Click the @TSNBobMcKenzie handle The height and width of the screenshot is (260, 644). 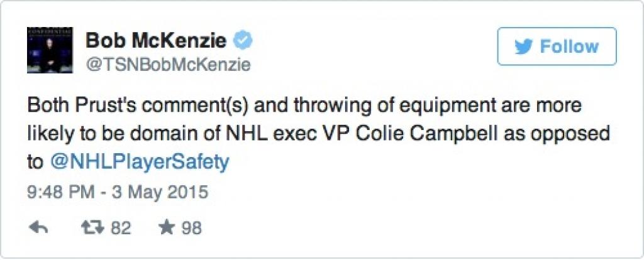(x=168, y=64)
